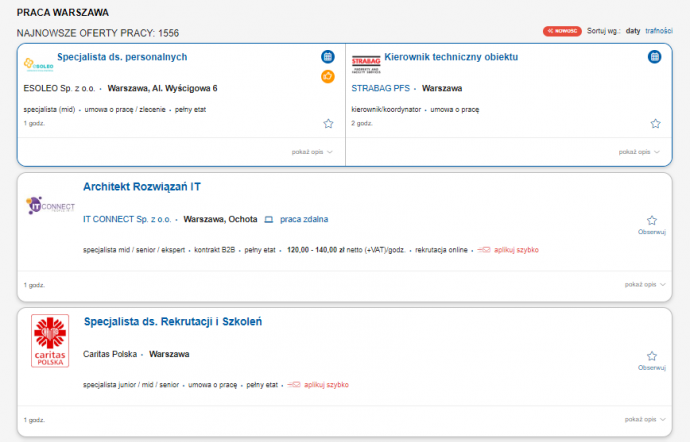Expand pokaż opis for Architekt Rozwiązań IT
This screenshot has height=442, width=690.
tap(645, 285)
